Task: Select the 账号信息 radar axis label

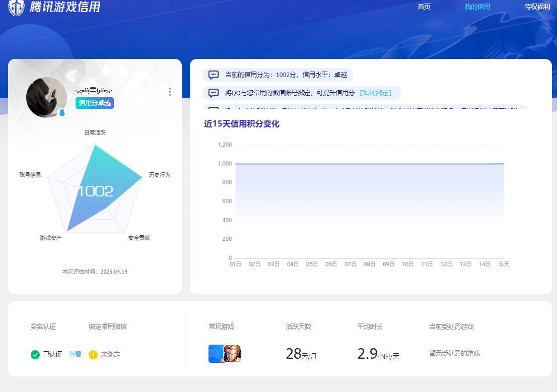Action: 30,175
